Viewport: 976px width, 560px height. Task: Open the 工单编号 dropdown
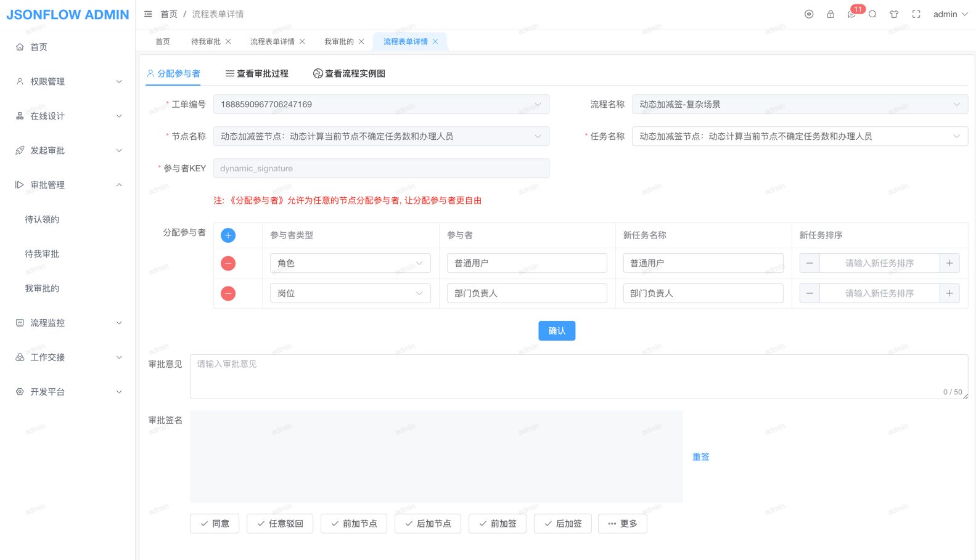[x=381, y=104]
